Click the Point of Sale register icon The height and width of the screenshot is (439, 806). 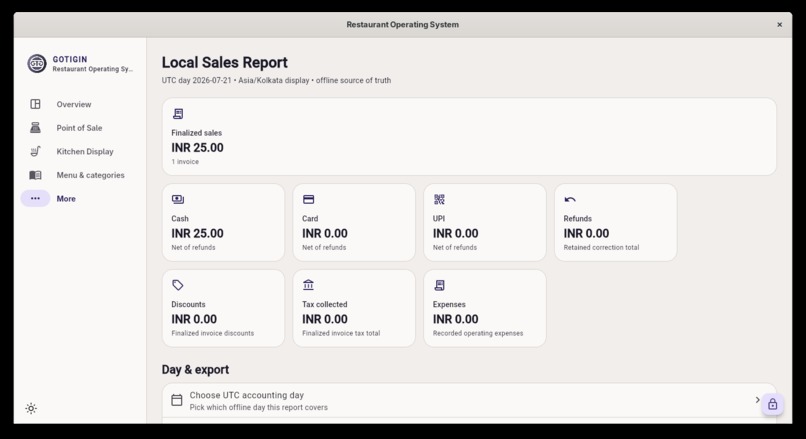(x=35, y=128)
